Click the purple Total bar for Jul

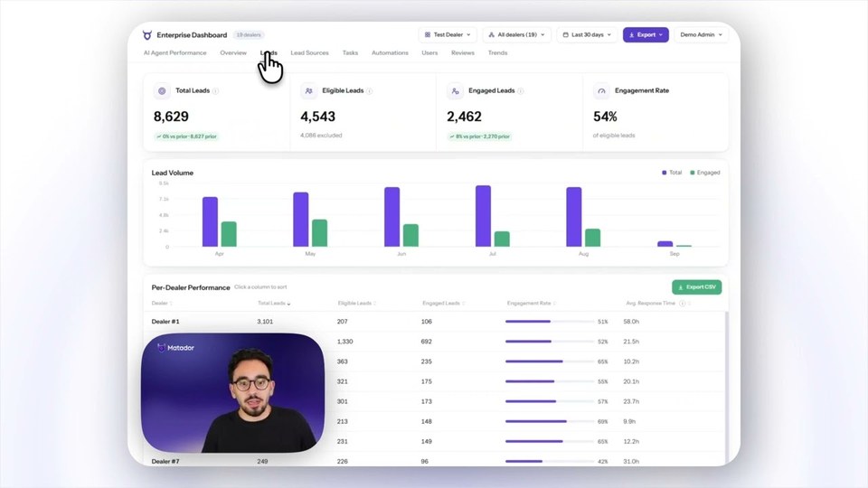tap(483, 216)
